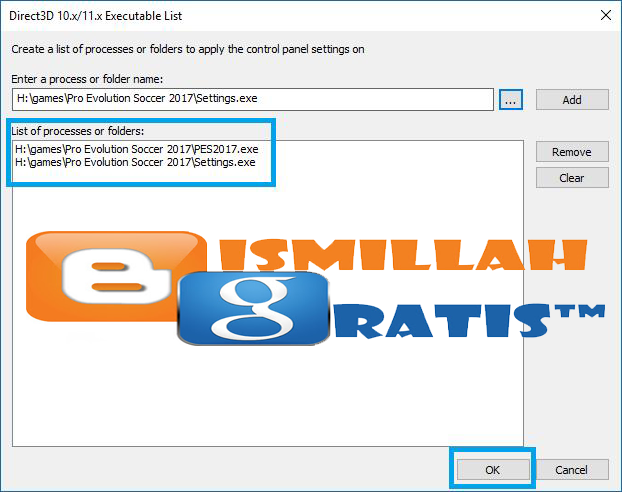
Task: Click the Add button
Action: click(x=572, y=100)
